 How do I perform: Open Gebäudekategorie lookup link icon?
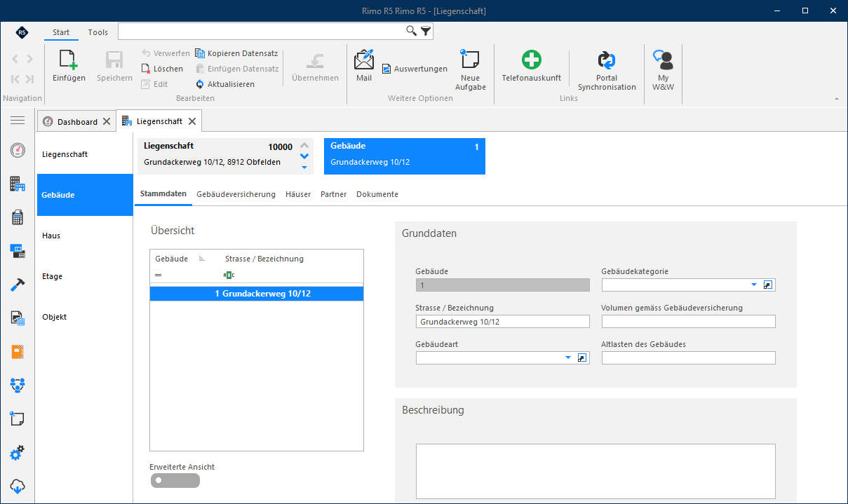click(x=767, y=285)
